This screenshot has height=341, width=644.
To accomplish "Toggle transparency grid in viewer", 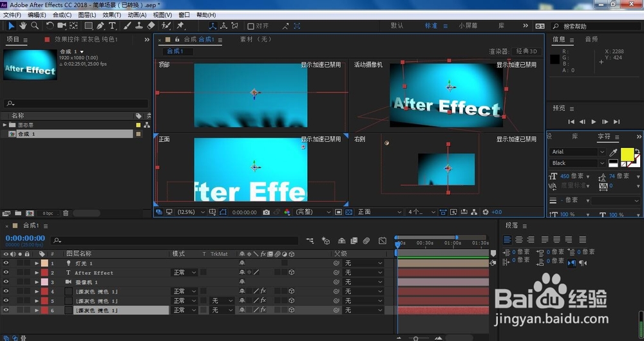I will coord(348,212).
